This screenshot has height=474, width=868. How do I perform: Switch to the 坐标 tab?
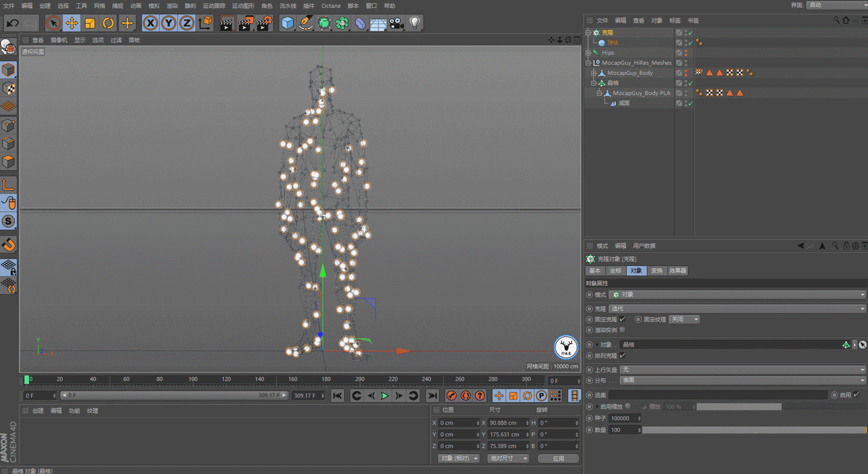[615, 270]
